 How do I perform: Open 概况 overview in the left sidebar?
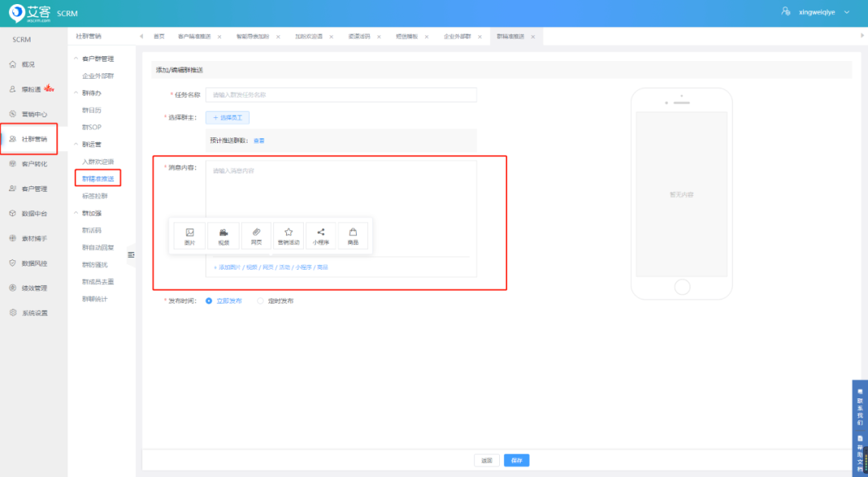tap(28, 64)
